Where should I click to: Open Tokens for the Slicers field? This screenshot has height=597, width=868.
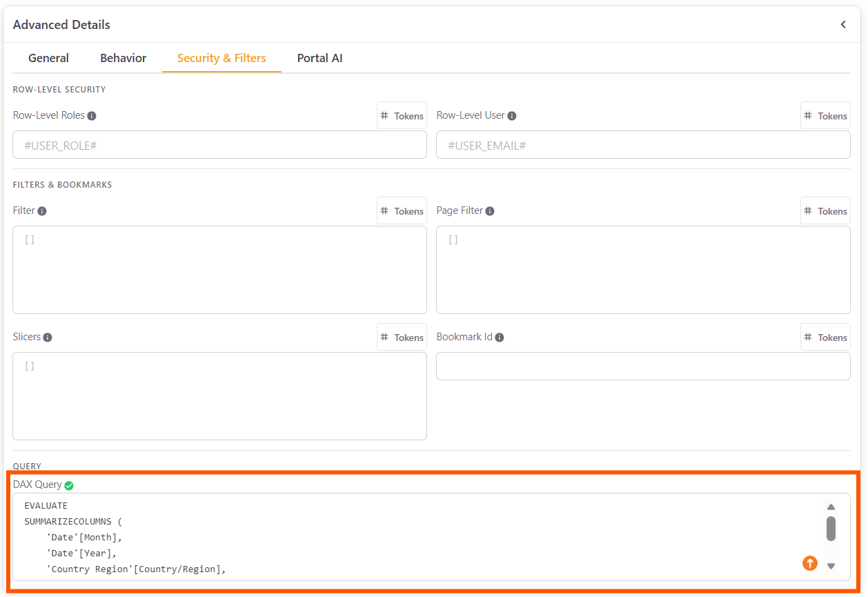pyautogui.click(x=402, y=337)
